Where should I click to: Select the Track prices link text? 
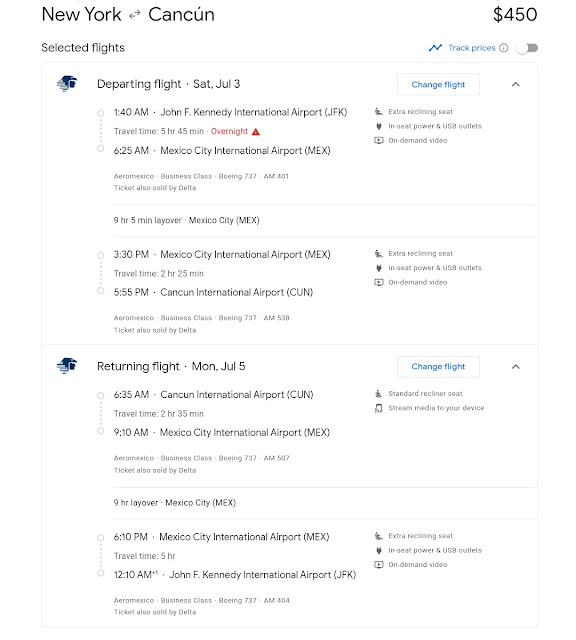pos(472,48)
